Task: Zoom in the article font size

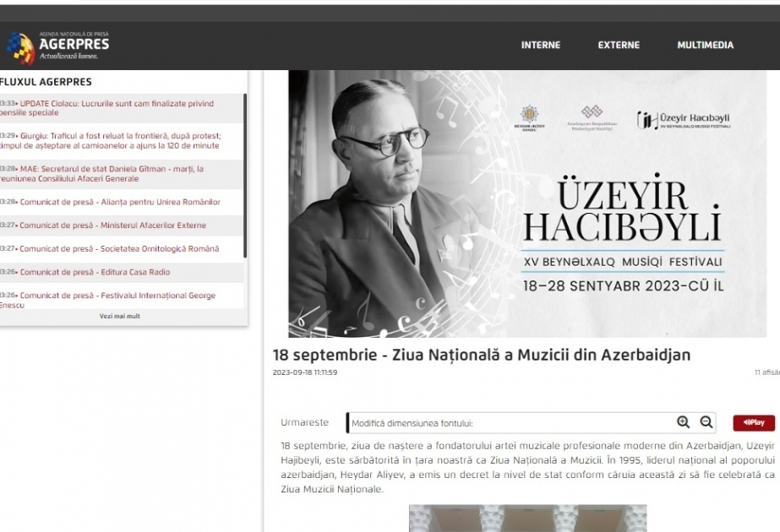Action: 684,422
